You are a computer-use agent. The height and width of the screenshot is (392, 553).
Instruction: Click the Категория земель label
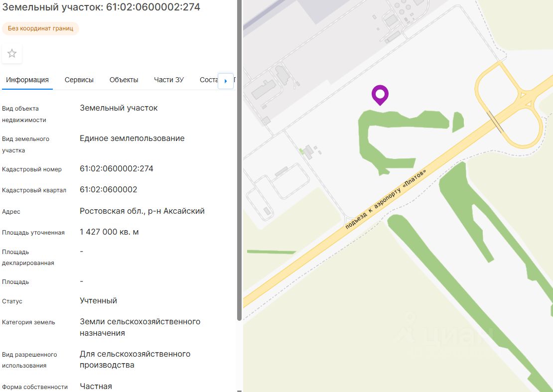point(28,322)
